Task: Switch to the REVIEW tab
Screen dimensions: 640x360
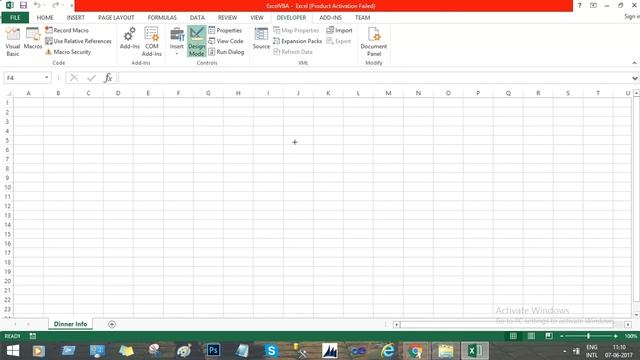Action: 227,18
